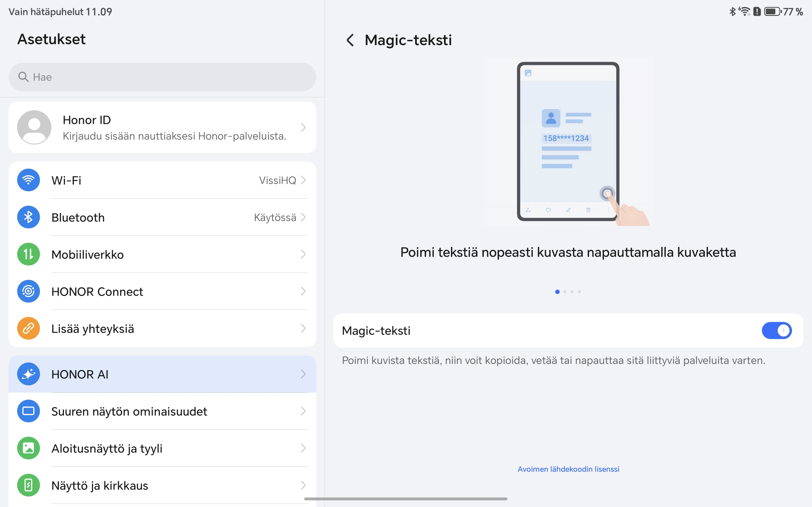Tap the Honor ID avatar icon

click(34, 127)
